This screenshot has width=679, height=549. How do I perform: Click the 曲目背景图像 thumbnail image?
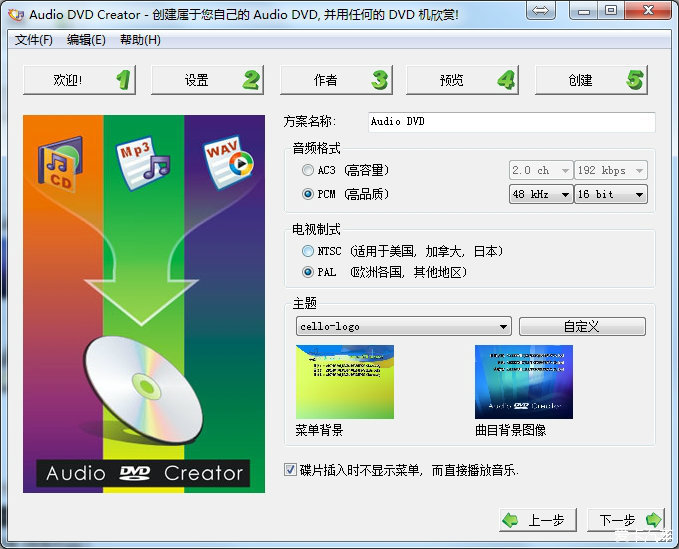(x=524, y=382)
